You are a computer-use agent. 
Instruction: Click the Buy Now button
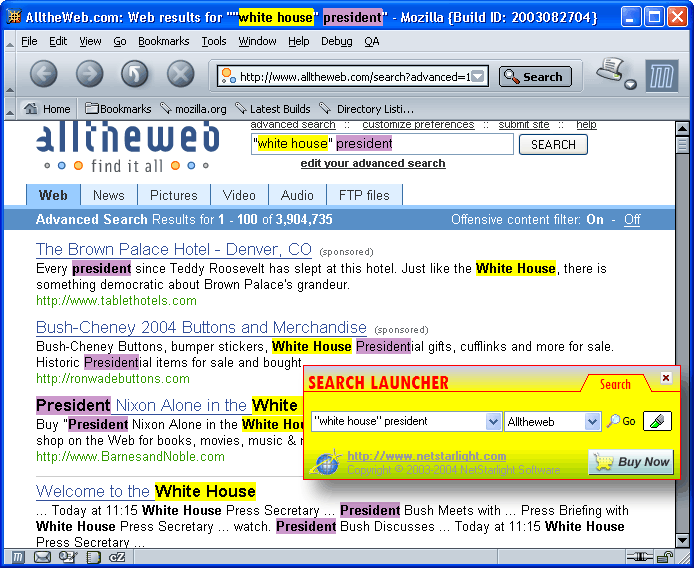pos(631,462)
